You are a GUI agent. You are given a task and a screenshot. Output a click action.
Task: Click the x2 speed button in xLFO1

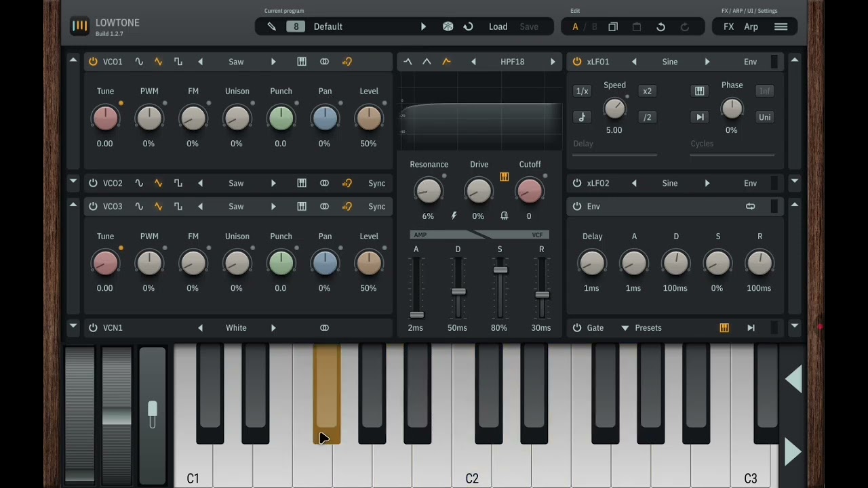[647, 91]
